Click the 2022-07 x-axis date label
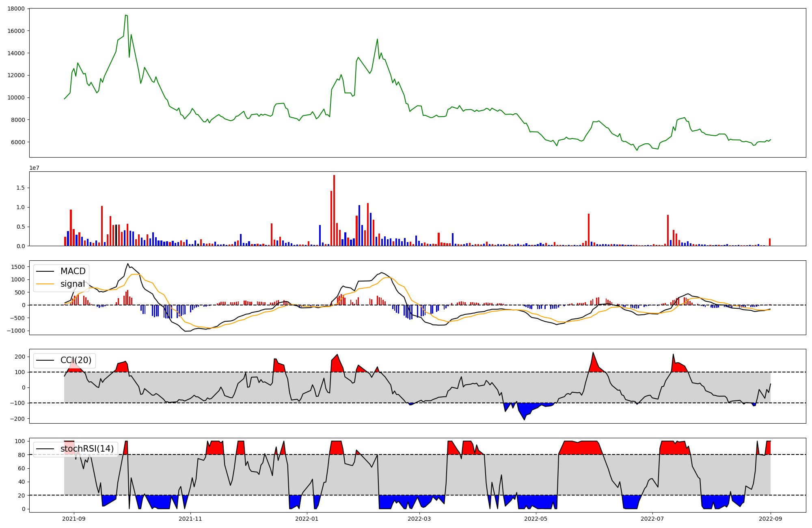Screen dimensions: 812x528 tap(652, 519)
